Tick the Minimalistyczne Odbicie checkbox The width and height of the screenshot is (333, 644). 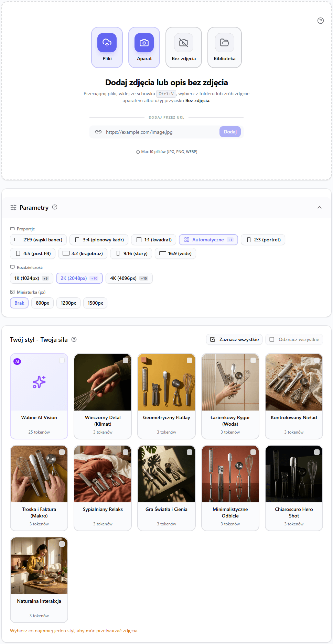253,452
